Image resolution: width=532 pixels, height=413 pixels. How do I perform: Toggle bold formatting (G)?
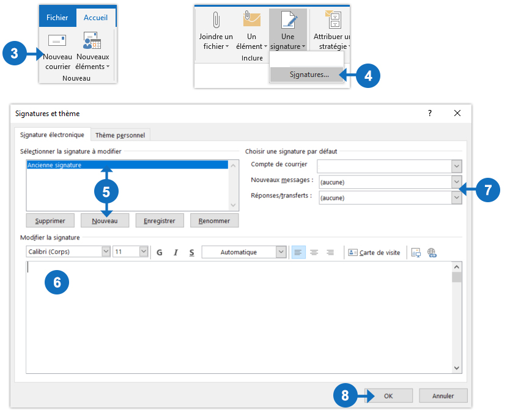pos(160,252)
